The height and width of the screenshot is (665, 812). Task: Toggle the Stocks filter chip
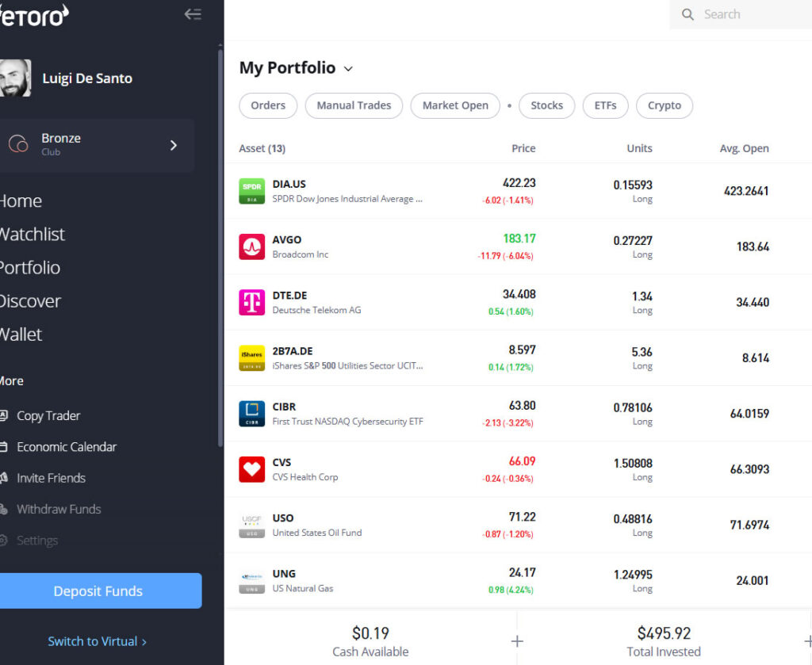click(x=546, y=105)
